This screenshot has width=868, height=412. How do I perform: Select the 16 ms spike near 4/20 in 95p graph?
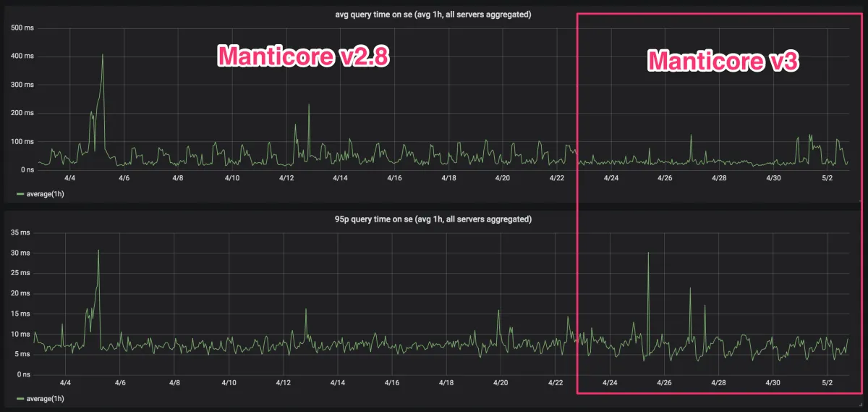(499, 311)
